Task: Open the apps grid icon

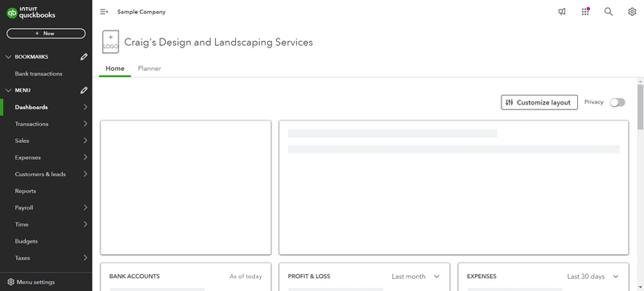Action: (585, 12)
